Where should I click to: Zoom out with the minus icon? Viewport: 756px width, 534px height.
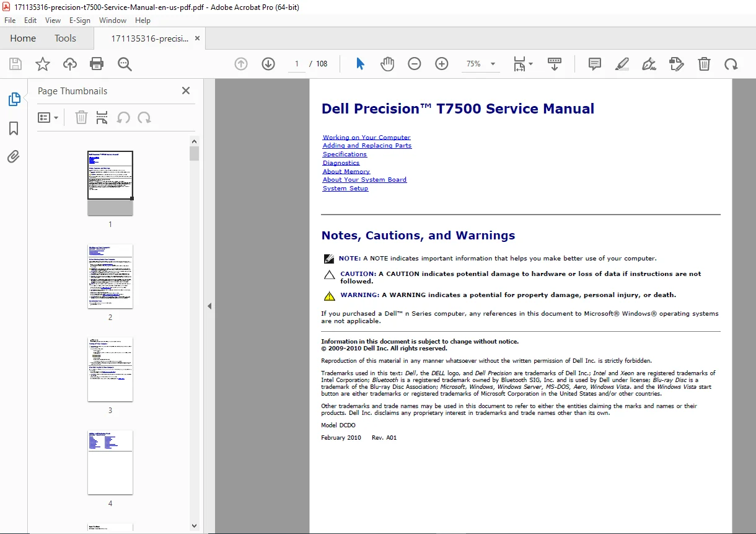415,64
